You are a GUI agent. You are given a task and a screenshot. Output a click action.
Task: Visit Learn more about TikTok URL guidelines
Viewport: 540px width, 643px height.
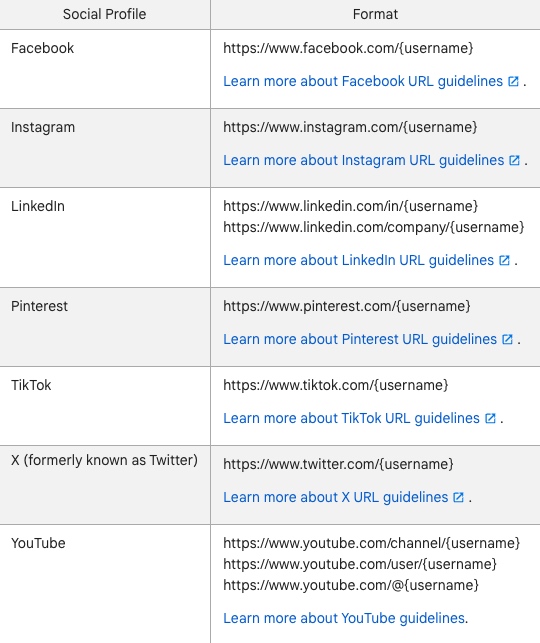pyautogui.click(x=351, y=418)
